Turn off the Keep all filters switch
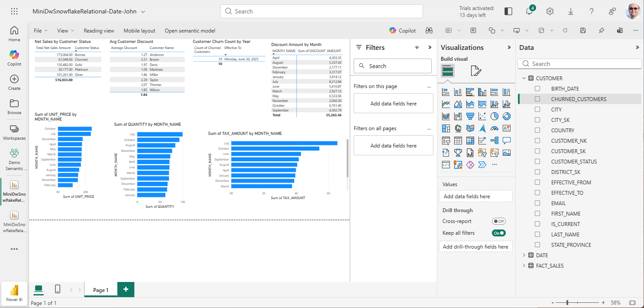Screen dimensions: 644x308 click(498, 233)
